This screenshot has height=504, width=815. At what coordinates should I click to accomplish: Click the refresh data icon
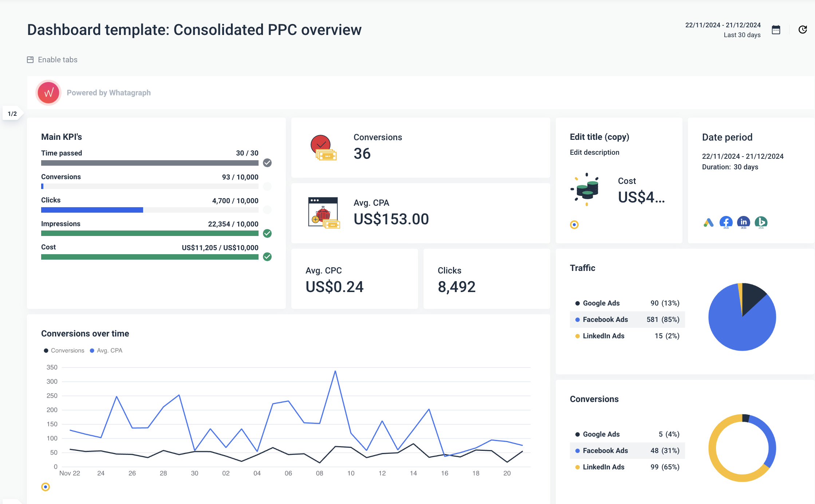pyautogui.click(x=803, y=30)
